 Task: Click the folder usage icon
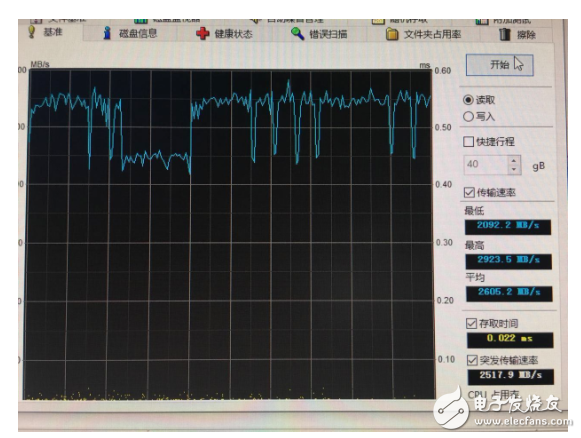[x=392, y=34]
